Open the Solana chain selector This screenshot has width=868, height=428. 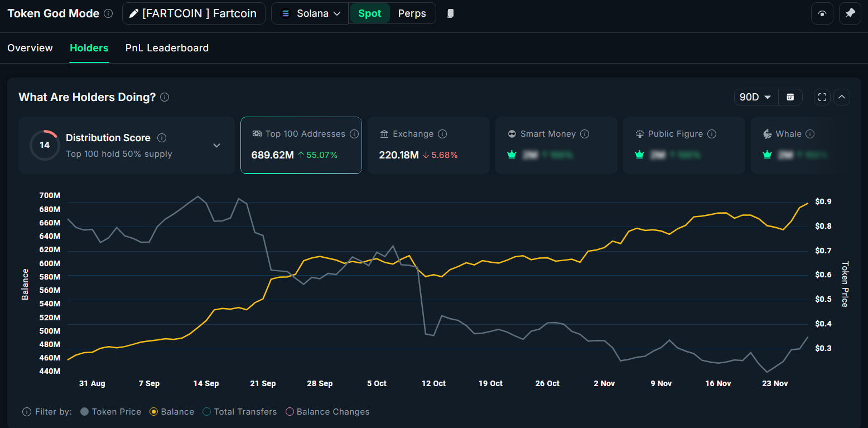click(x=310, y=13)
